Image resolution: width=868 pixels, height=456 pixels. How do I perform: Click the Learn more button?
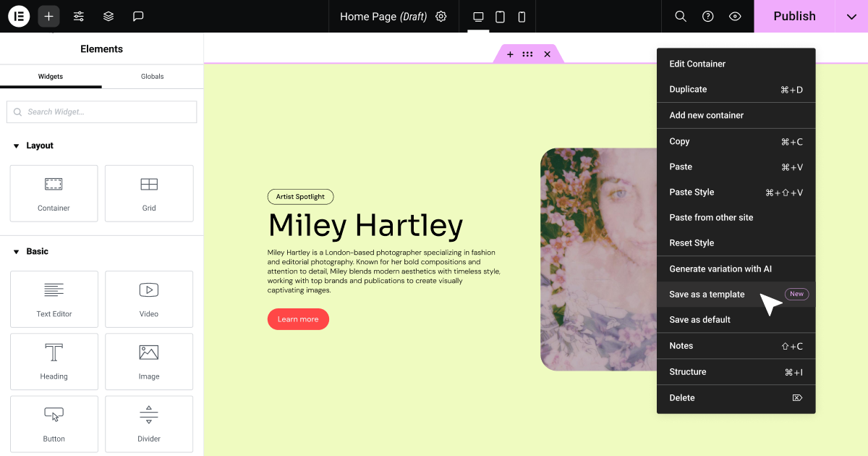pyautogui.click(x=298, y=319)
